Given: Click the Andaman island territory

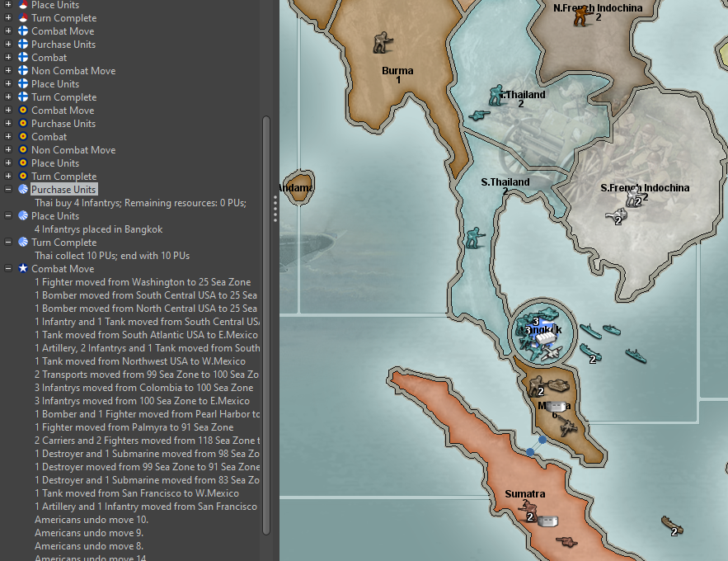Looking at the screenshot, I should tap(298, 187).
